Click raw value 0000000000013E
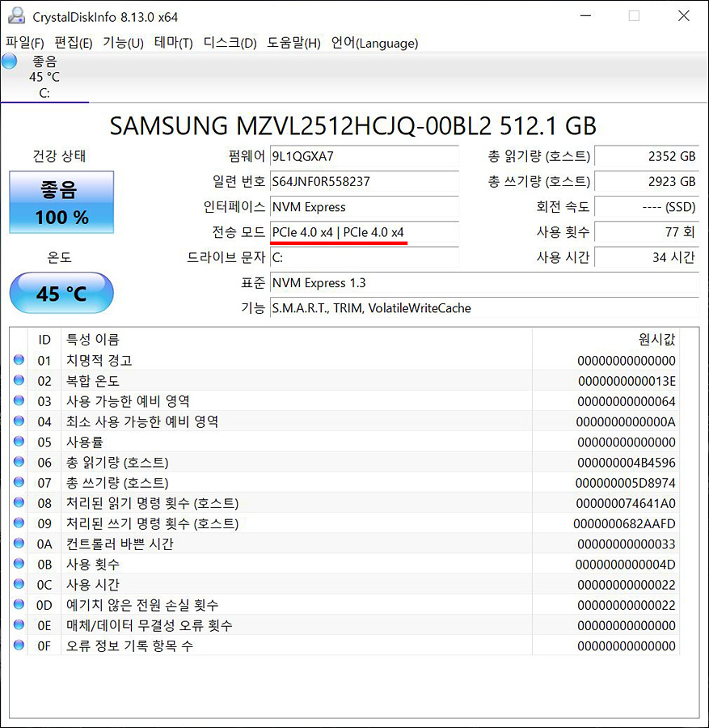 [627, 381]
